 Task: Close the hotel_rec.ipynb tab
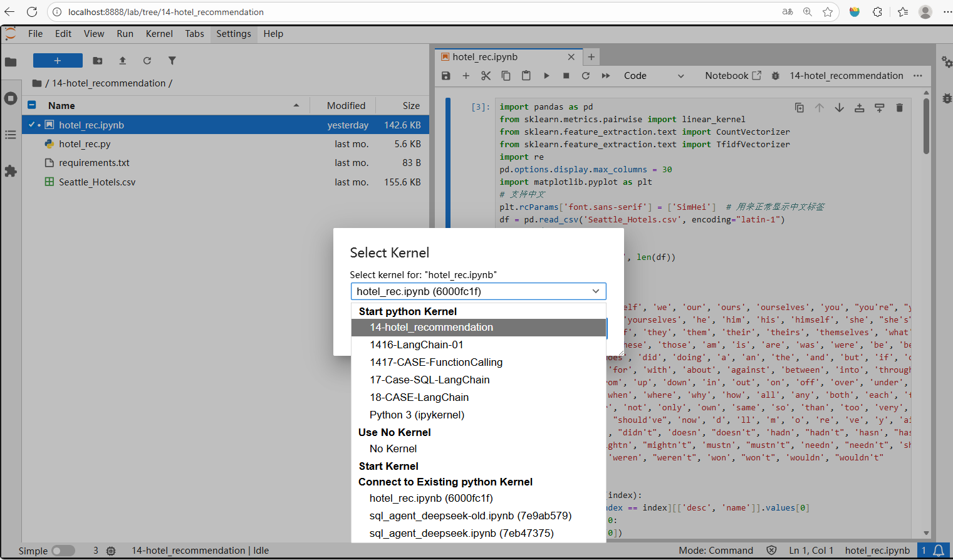(x=571, y=57)
